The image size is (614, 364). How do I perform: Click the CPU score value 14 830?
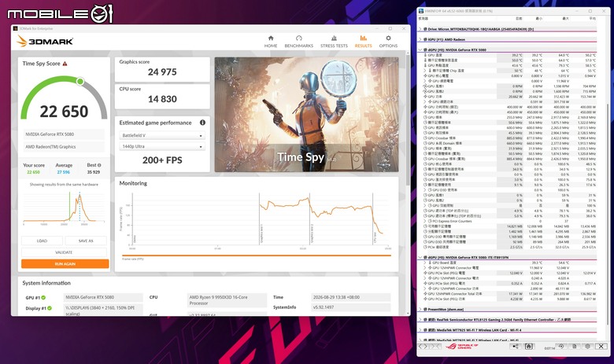[162, 99]
